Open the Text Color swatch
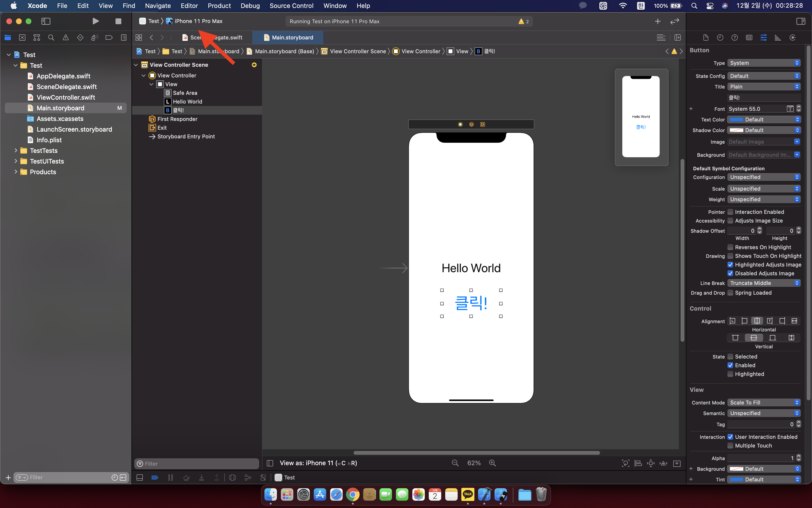 [x=737, y=120]
